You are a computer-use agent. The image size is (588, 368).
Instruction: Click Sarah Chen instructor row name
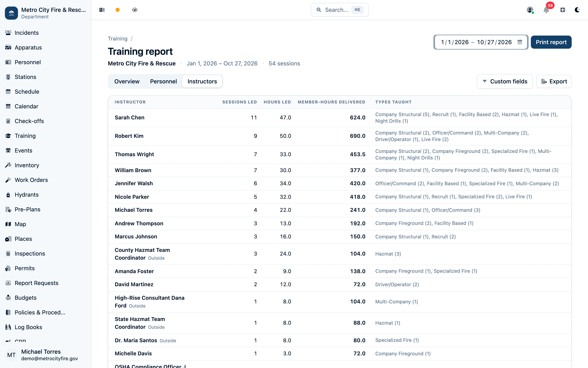(129, 118)
